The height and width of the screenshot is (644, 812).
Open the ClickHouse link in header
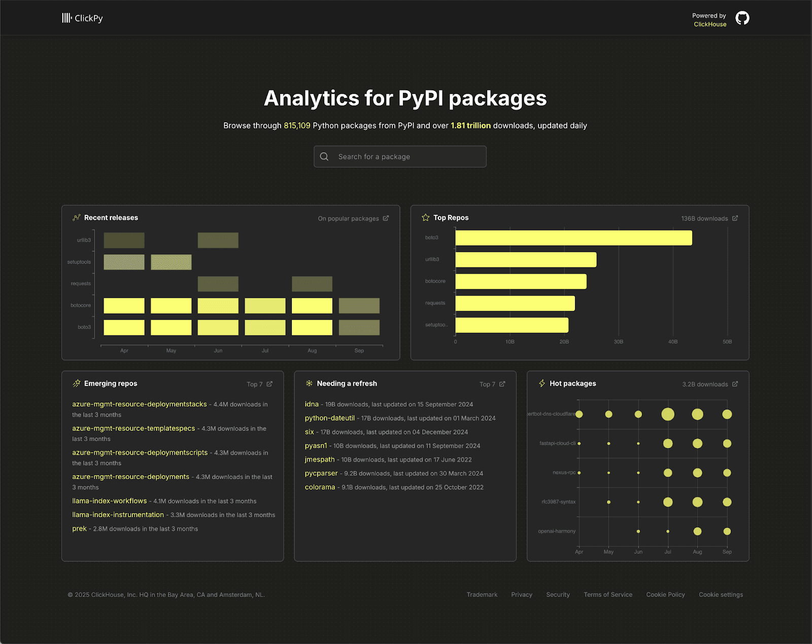709,24
